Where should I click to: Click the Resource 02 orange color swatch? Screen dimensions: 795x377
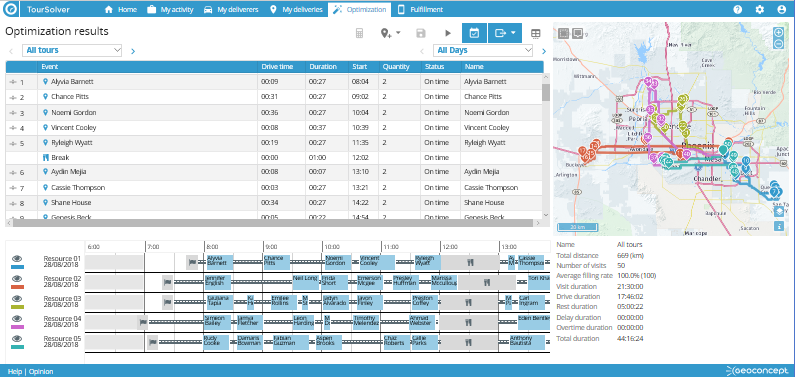coord(18,286)
